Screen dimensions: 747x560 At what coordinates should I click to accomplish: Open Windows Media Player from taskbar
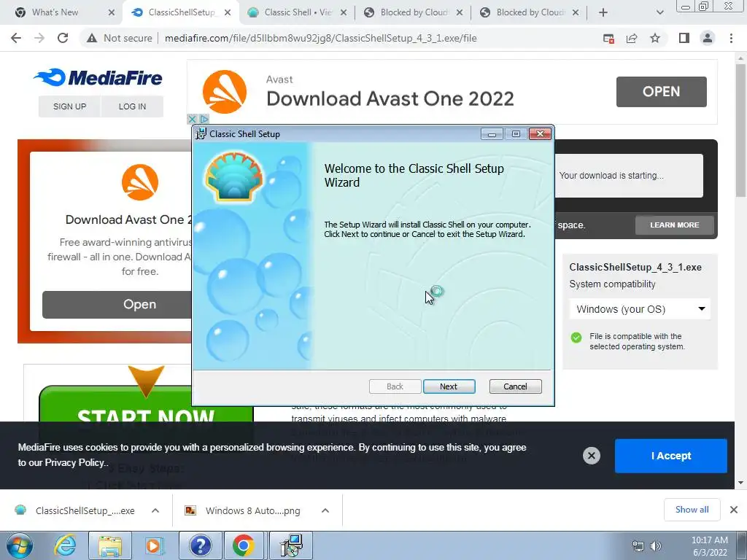154,545
